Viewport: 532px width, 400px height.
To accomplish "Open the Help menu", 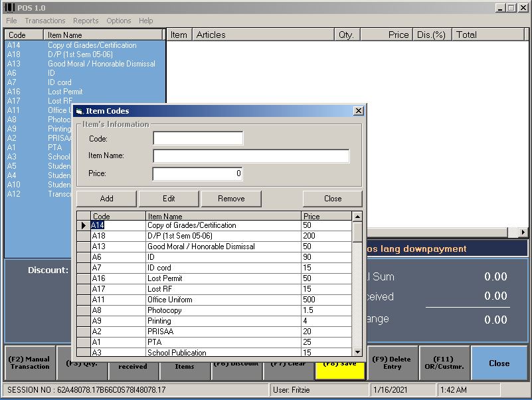I will coord(146,21).
